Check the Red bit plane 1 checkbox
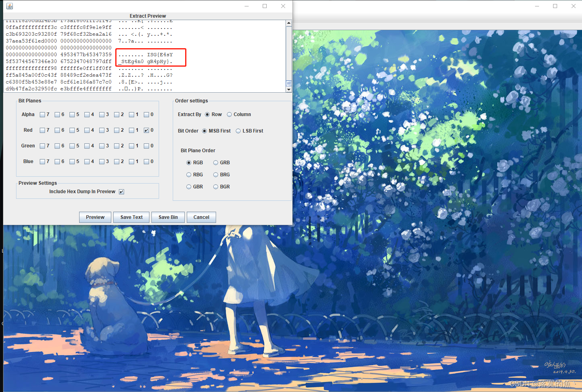 [x=132, y=130]
